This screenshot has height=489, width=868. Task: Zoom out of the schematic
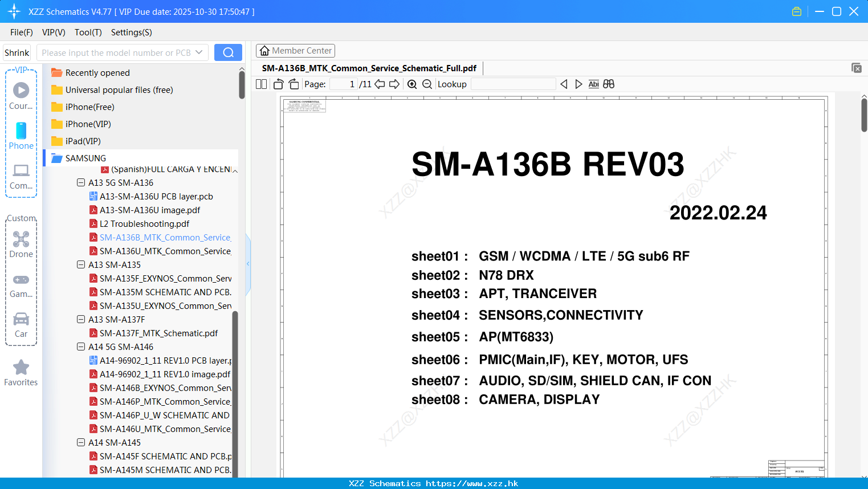(x=427, y=84)
